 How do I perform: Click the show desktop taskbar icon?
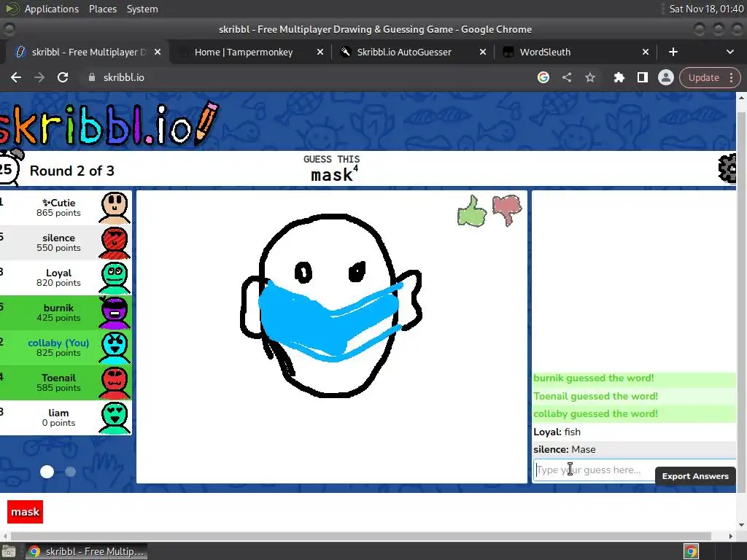click(9, 551)
